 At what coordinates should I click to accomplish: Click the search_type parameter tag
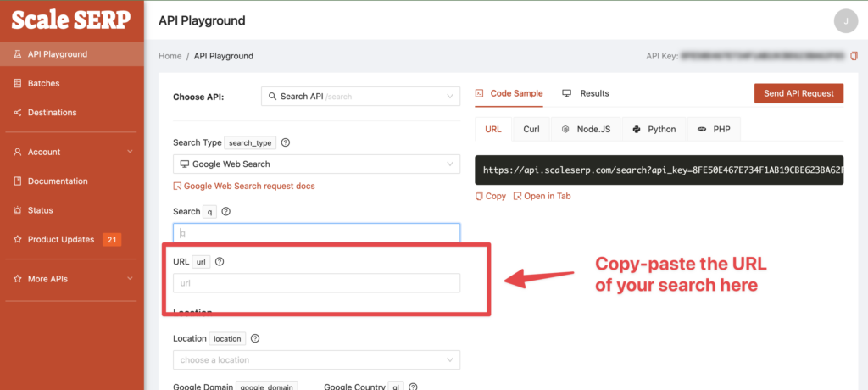(x=250, y=143)
